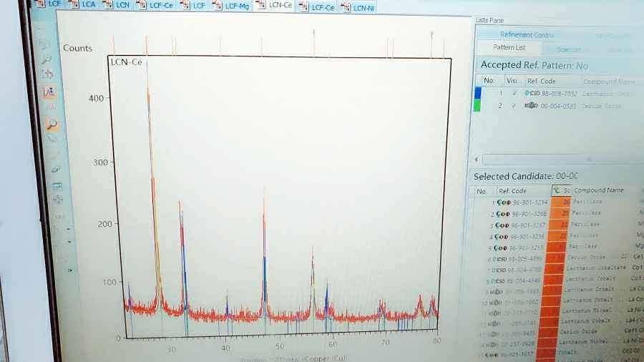Select accepted reference 00-004-0593 Cerium Oxide row
Screen dimensions: 644x362
(x=559, y=106)
